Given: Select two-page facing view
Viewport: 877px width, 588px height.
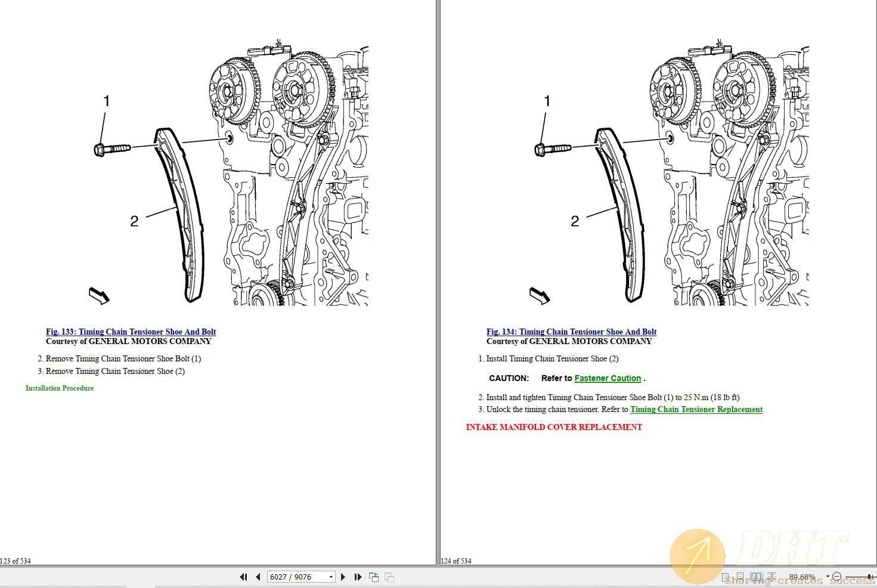Looking at the screenshot, I should (x=756, y=577).
